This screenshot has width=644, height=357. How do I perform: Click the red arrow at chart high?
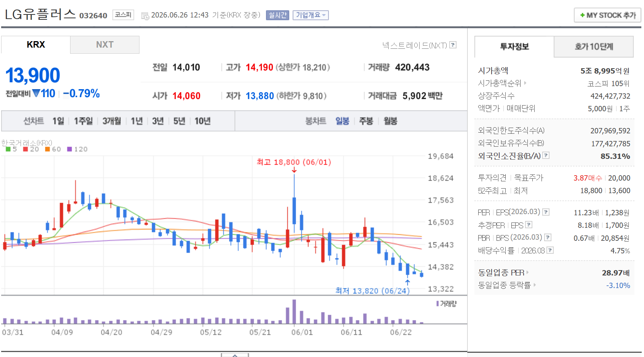click(x=294, y=170)
